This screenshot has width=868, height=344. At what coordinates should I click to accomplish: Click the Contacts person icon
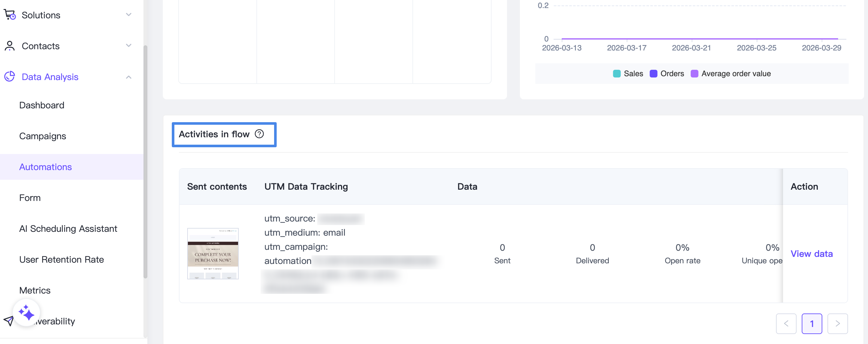10,46
